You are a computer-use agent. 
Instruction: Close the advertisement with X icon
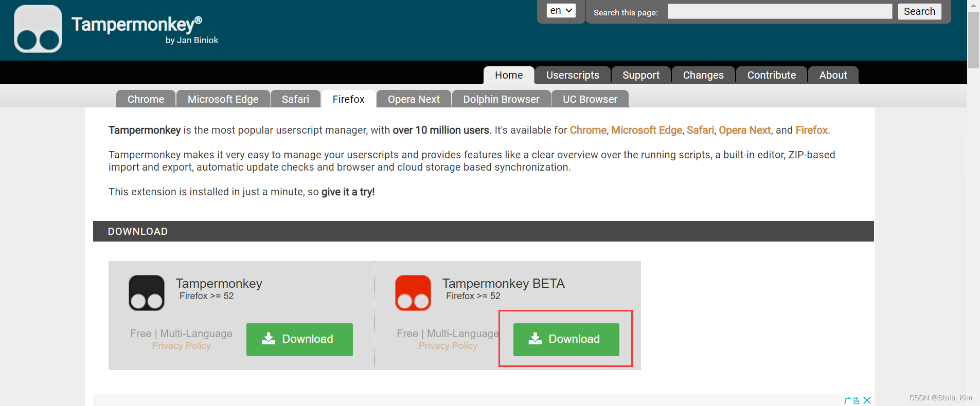867,400
